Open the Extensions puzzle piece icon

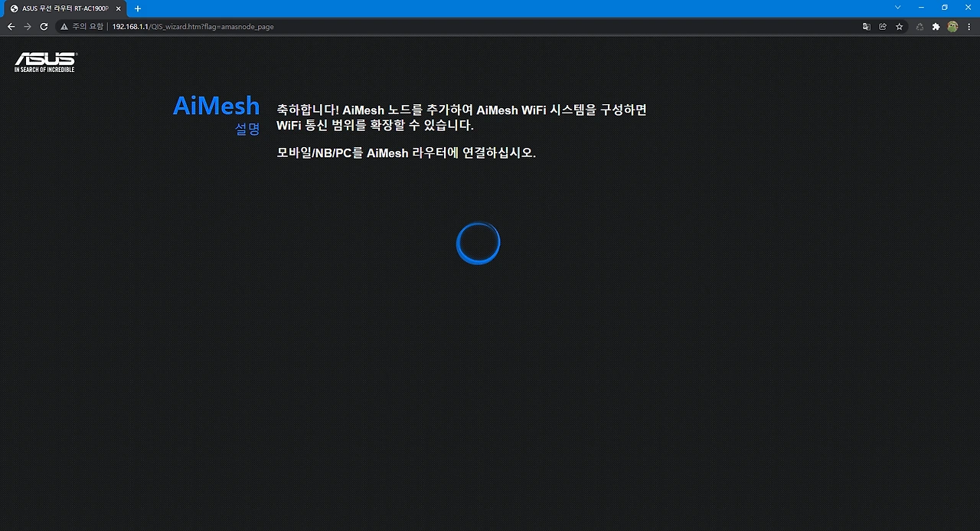click(936, 26)
